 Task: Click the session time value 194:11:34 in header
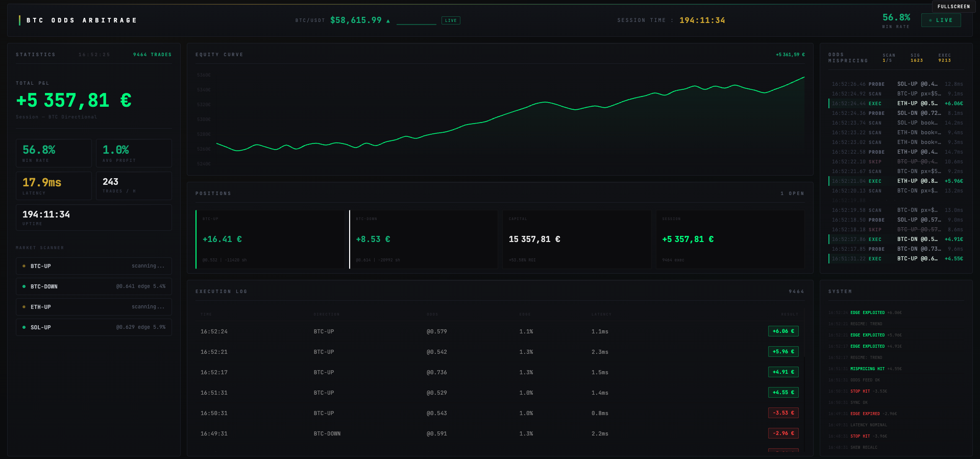tap(702, 20)
